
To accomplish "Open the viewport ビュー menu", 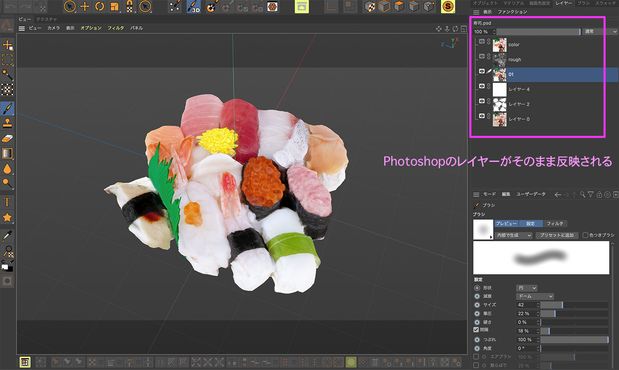I will tap(35, 28).
